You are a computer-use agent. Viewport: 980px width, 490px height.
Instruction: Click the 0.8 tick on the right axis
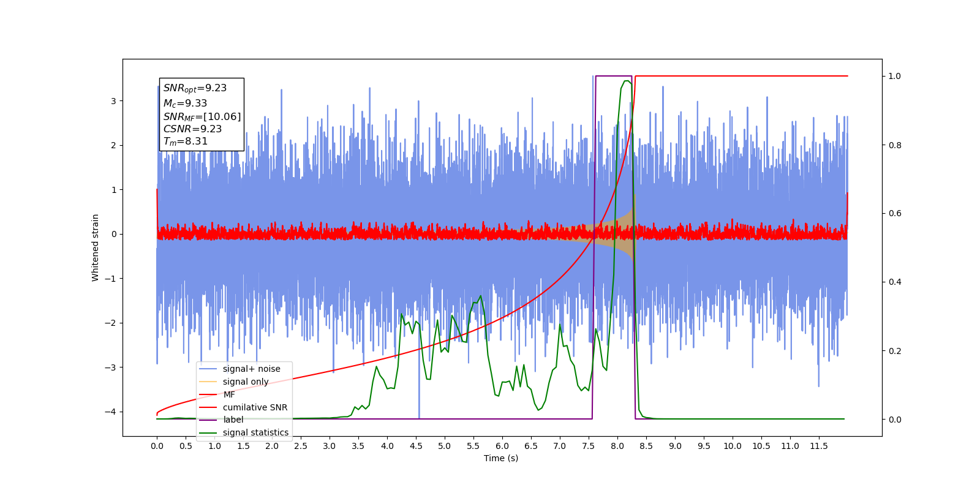click(x=895, y=145)
